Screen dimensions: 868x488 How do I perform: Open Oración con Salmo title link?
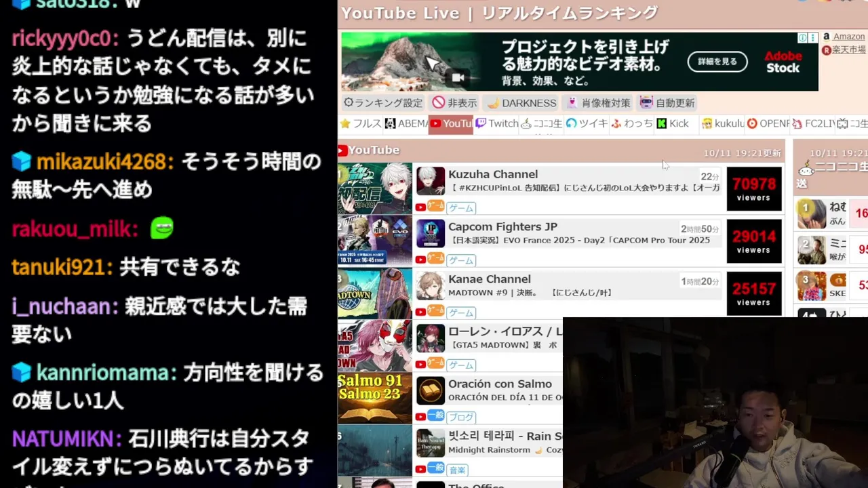(x=500, y=384)
